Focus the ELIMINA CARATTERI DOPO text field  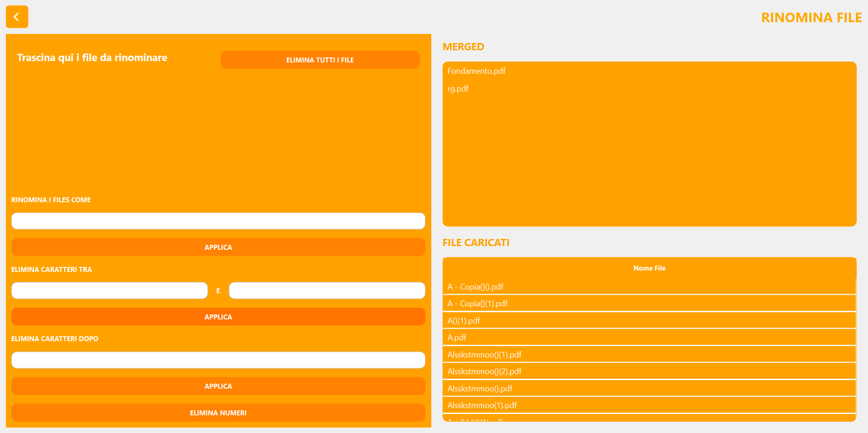coord(218,360)
